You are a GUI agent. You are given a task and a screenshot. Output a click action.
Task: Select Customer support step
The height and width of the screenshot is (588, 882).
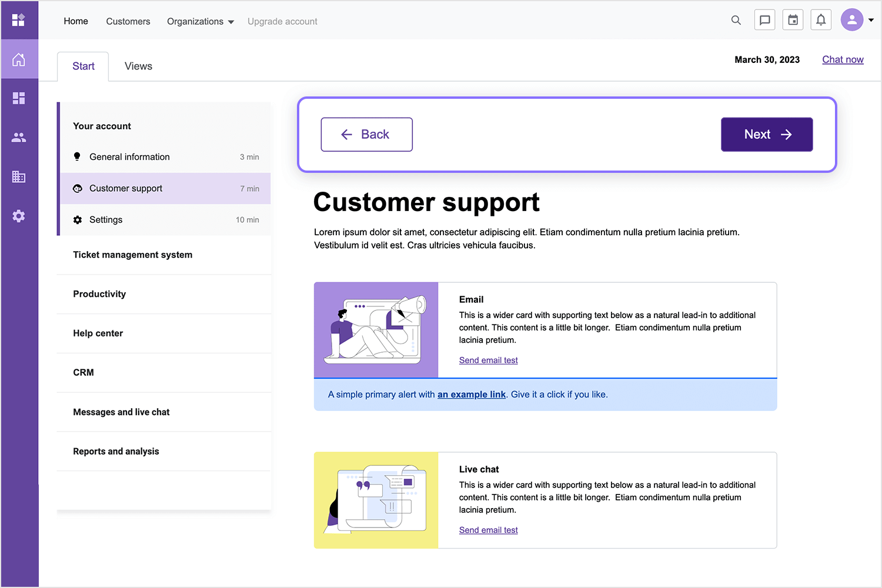pyautogui.click(x=165, y=188)
